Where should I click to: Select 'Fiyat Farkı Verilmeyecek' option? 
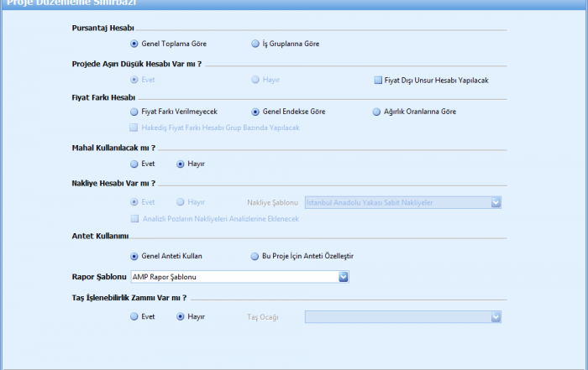(134, 111)
